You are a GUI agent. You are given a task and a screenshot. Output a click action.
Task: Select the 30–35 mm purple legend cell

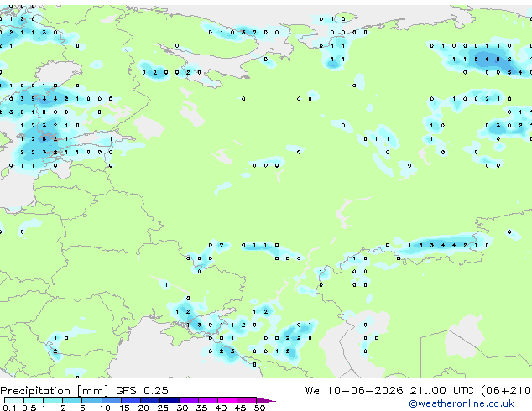click(189, 400)
